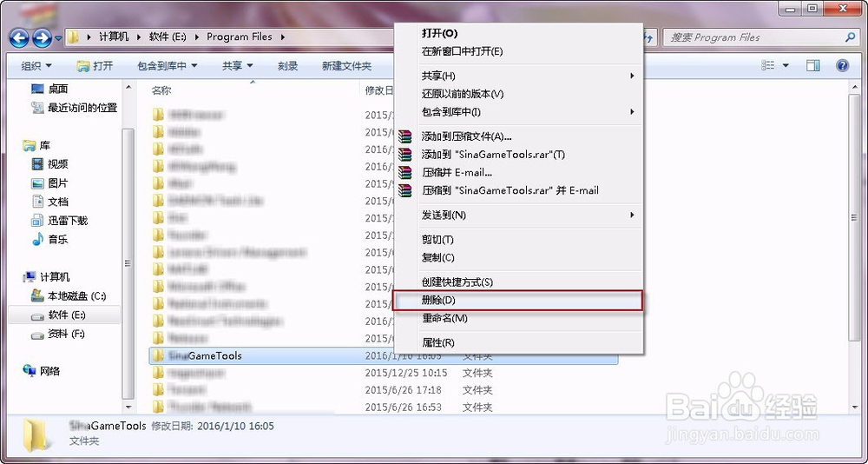
Task: Click the 打开 toolbar button
Action: click(95, 66)
